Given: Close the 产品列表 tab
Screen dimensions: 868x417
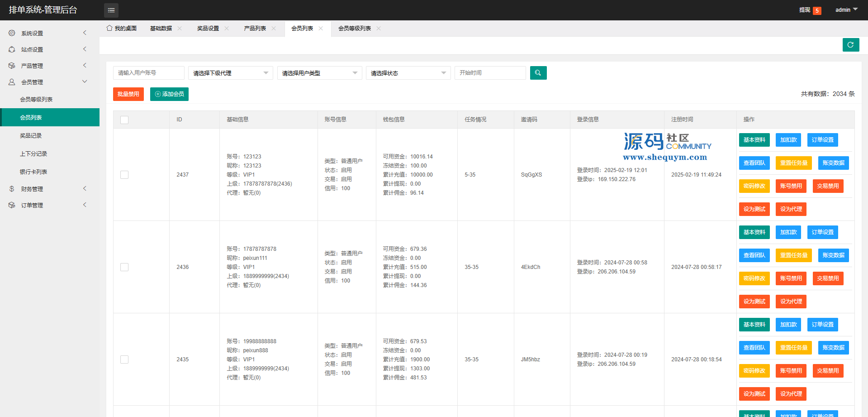Looking at the screenshot, I should [274, 28].
